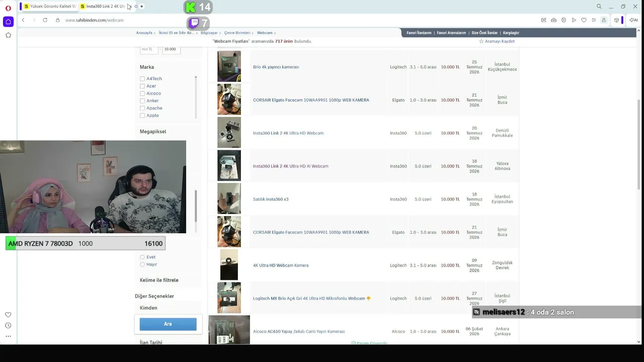Check the Aicoco brand checkbox
The height and width of the screenshot is (362, 644).
coord(142,94)
